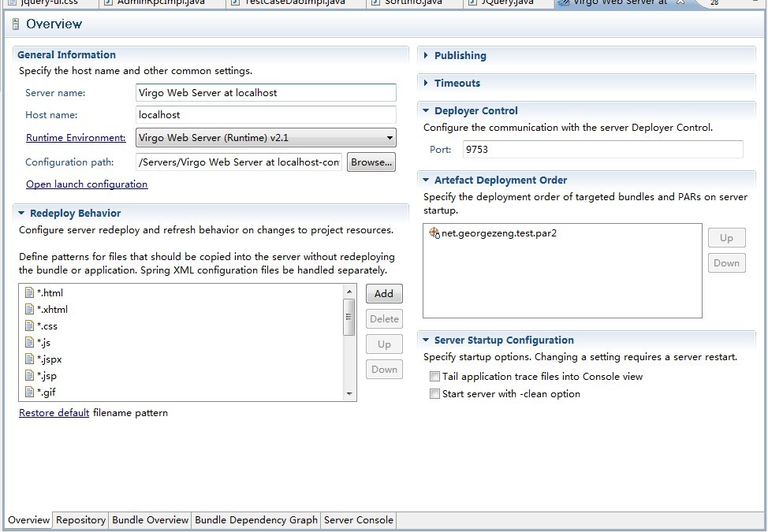Click the Virgo server icon on editor tab

click(564, 2)
